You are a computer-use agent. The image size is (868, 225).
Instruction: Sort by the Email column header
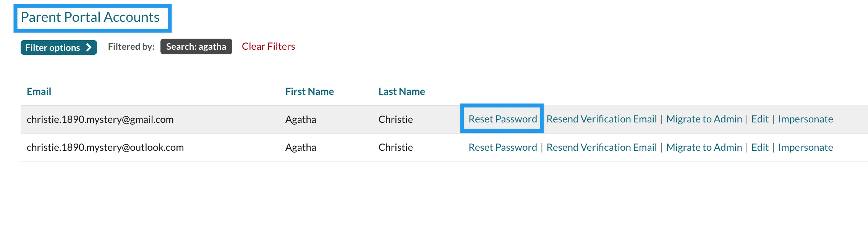(39, 91)
